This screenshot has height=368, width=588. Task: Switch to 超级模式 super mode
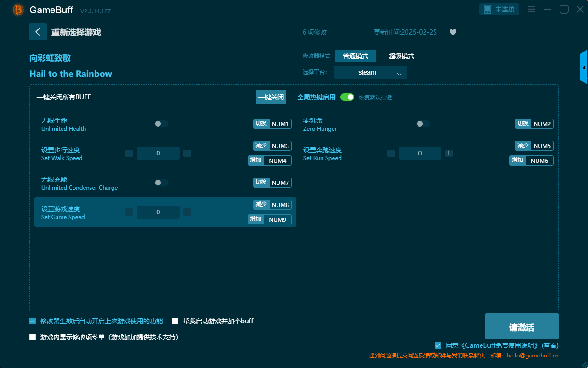pos(401,56)
